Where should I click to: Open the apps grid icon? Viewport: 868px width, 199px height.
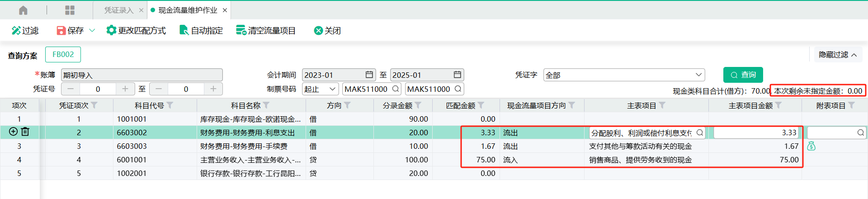pyautogui.click(x=70, y=10)
